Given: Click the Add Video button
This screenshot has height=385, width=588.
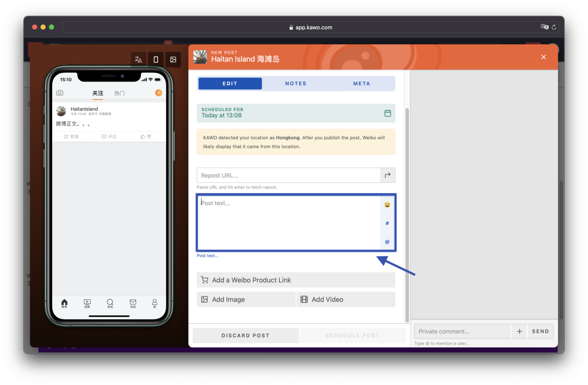Looking at the screenshot, I should point(346,300).
